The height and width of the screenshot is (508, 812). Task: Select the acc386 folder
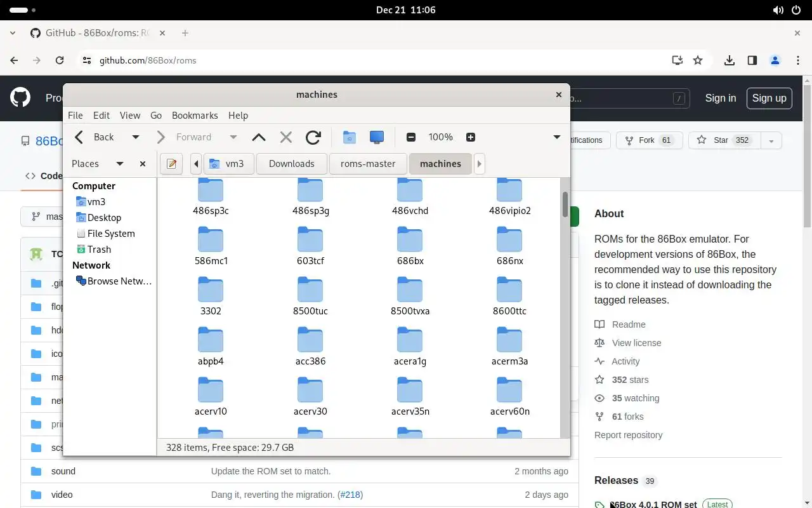[310, 347]
